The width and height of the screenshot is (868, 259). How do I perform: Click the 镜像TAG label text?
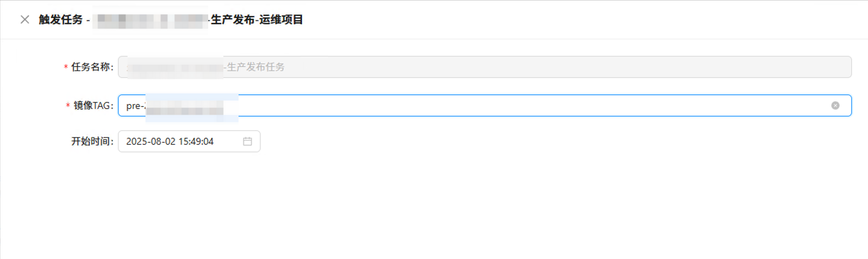[x=93, y=105]
